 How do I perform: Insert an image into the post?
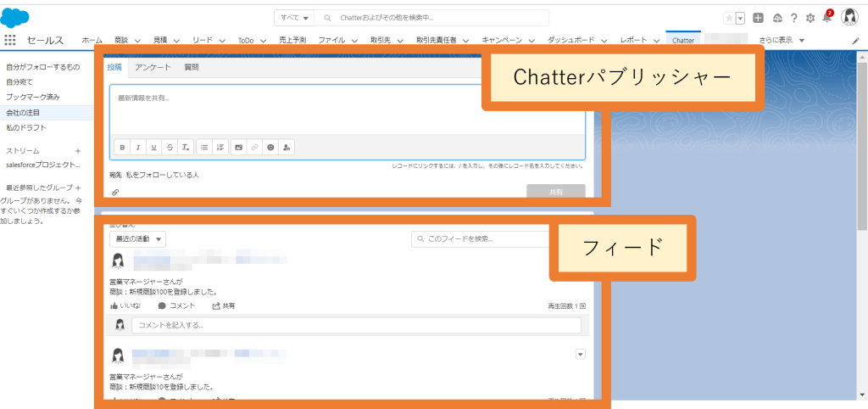[238, 148]
